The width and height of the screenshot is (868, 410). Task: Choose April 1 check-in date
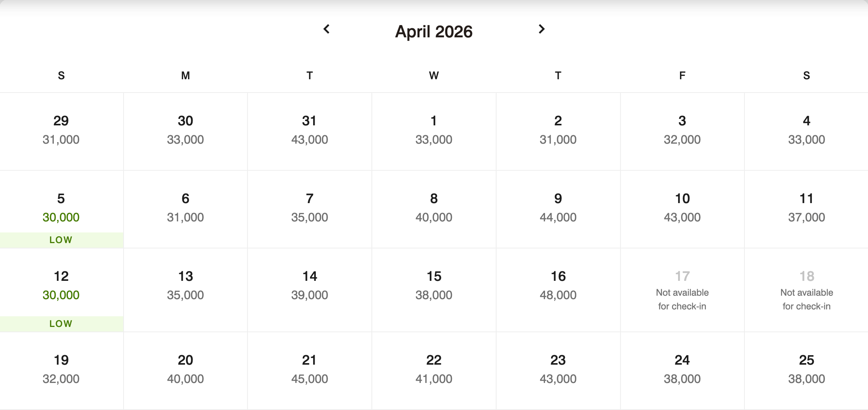pyautogui.click(x=434, y=130)
